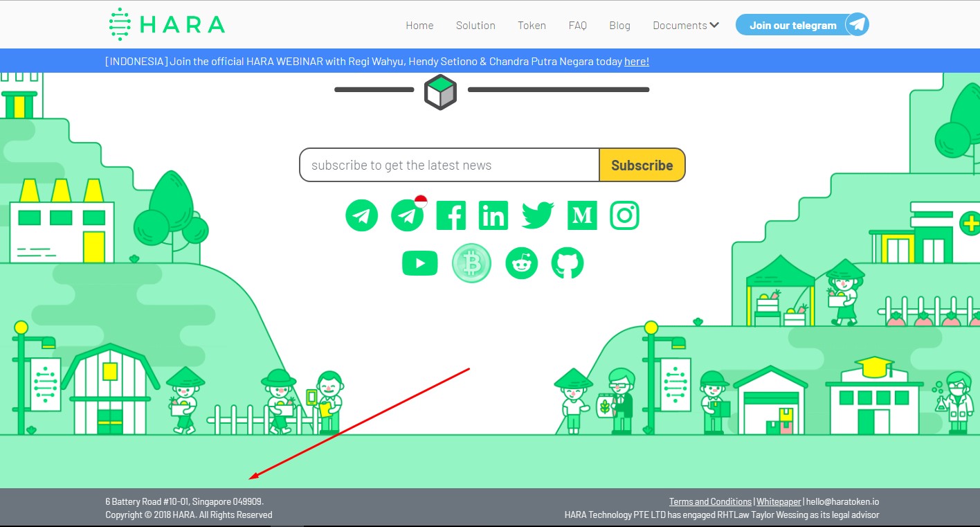The width and height of the screenshot is (980, 527).
Task: Open the Reddit icon
Action: [522, 263]
